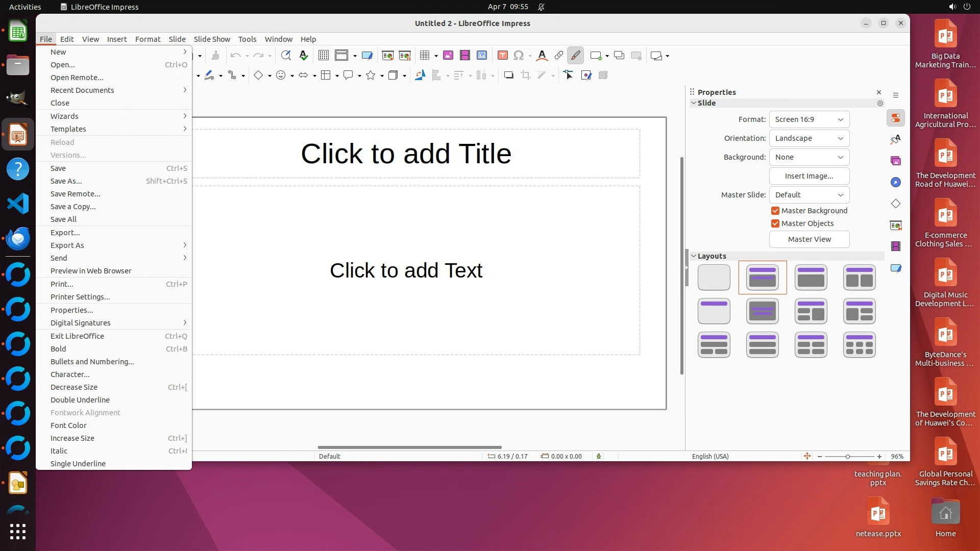
Task: Toggle the Show Draw Functions toolbar button
Action: click(x=575, y=56)
